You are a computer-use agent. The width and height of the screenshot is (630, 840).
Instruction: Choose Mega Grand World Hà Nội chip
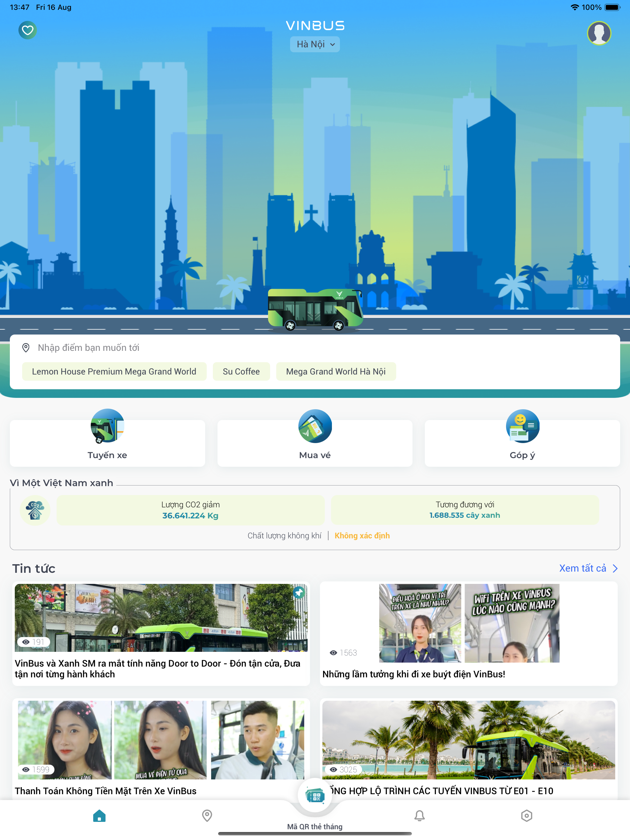[x=336, y=371]
